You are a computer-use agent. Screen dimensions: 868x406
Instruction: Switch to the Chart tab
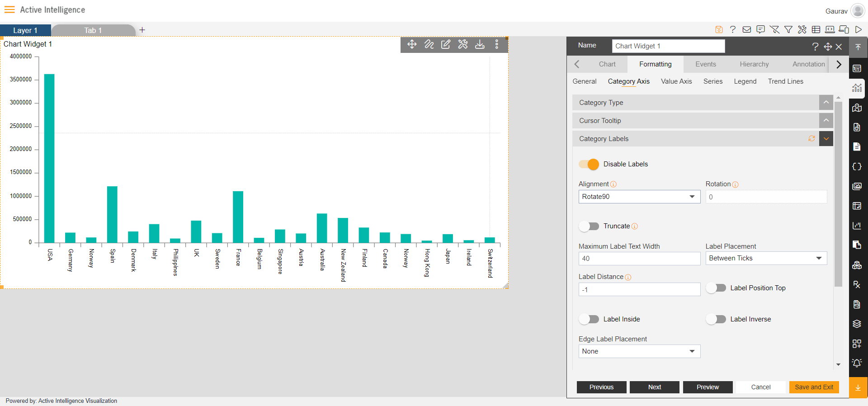click(x=607, y=64)
